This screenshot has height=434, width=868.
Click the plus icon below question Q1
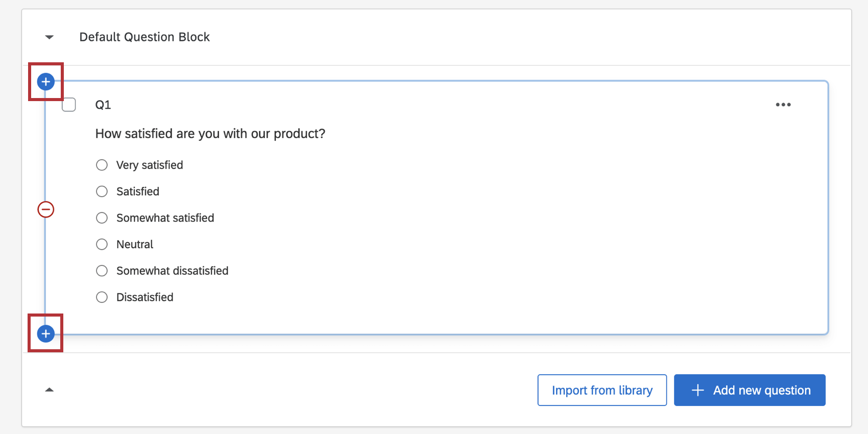46,334
